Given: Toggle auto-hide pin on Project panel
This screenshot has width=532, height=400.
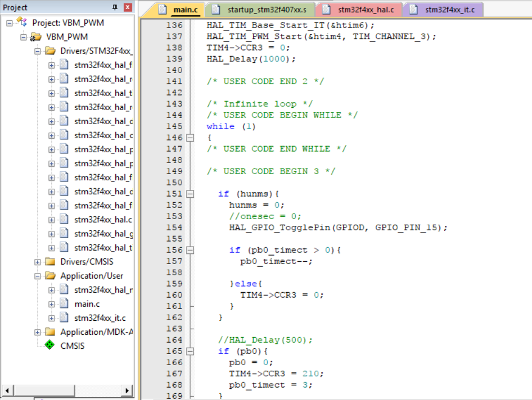Looking at the screenshot, I should (x=114, y=7).
